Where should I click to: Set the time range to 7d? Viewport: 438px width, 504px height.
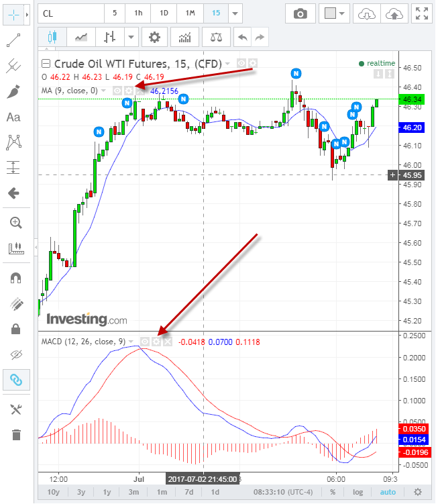click(190, 492)
